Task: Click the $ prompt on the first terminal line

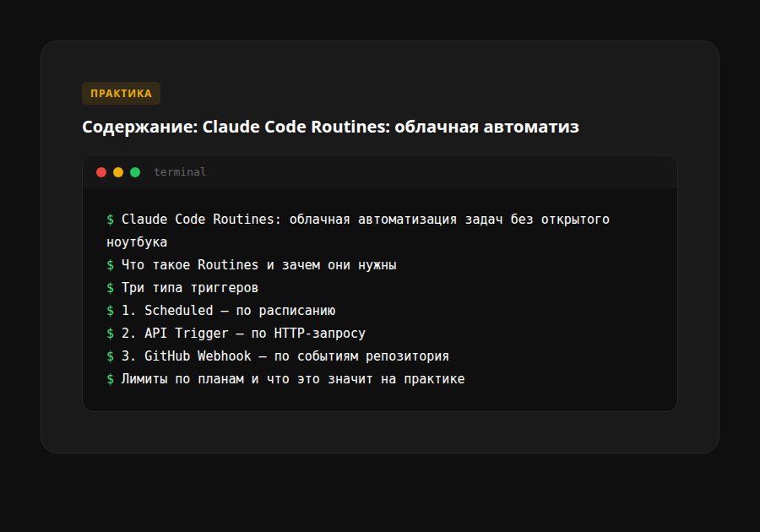Action: click(110, 219)
